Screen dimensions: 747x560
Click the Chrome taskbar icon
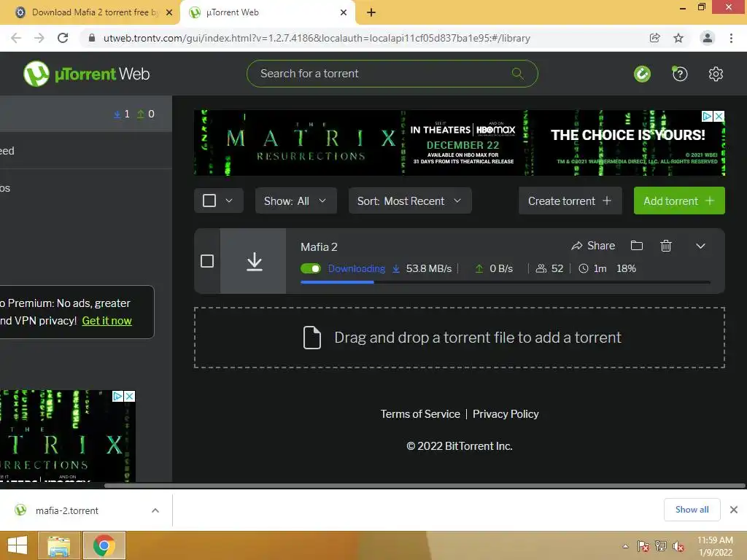(x=104, y=545)
